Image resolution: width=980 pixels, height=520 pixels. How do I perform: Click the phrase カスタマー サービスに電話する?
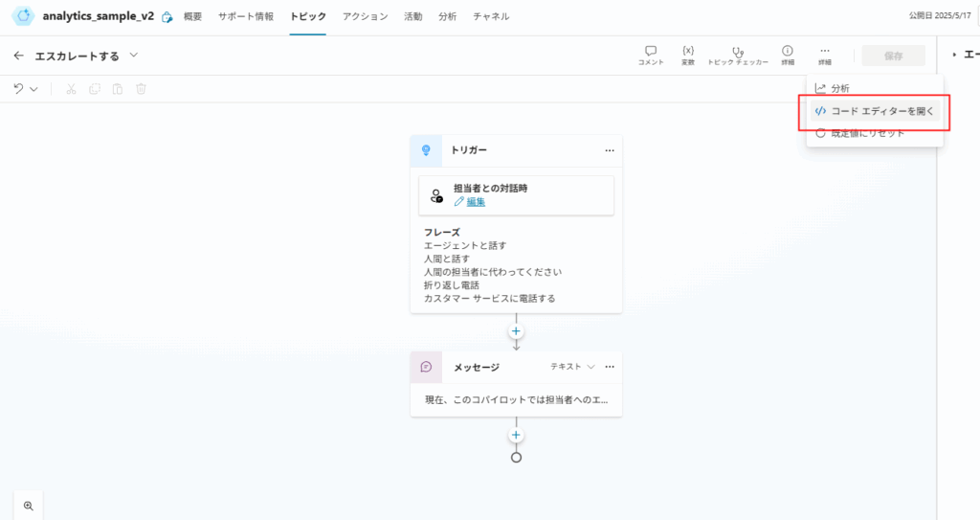489,299
